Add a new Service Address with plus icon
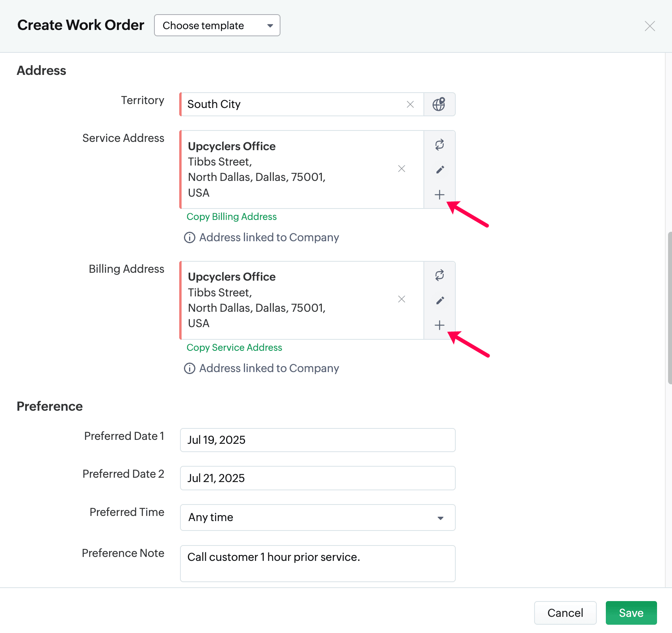672x633 pixels. tap(440, 195)
